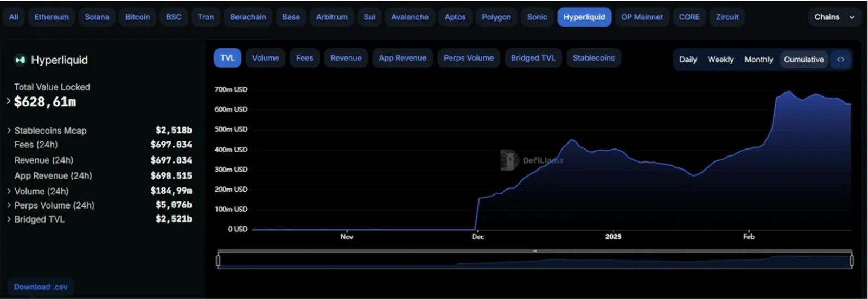This screenshot has width=868, height=299.
Task: Toggle the TVL chart metric
Action: [228, 58]
